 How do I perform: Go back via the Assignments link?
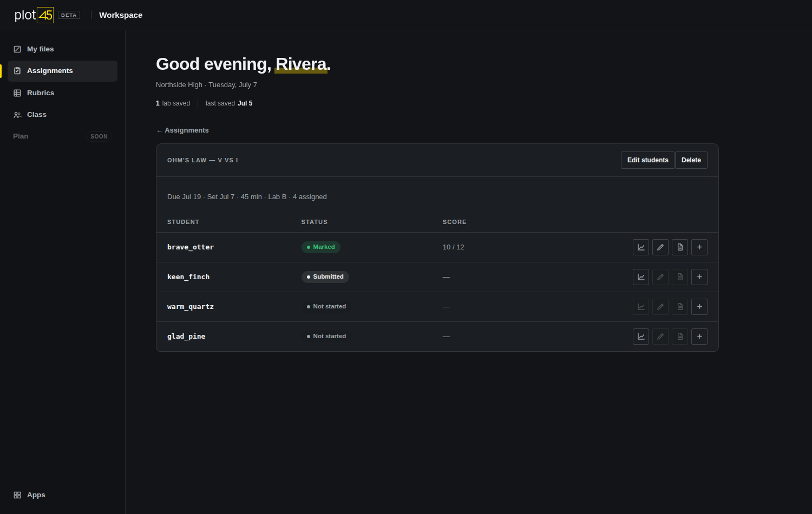(x=182, y=130)
